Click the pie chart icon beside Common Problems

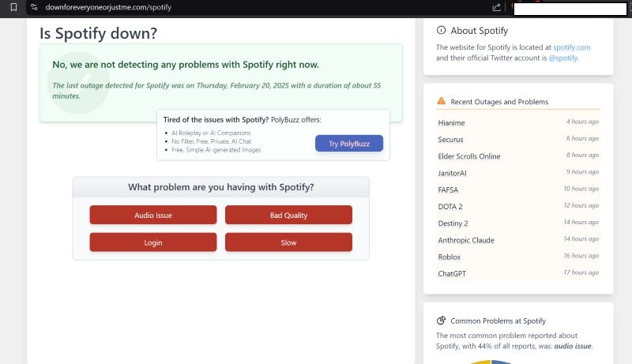442,321
